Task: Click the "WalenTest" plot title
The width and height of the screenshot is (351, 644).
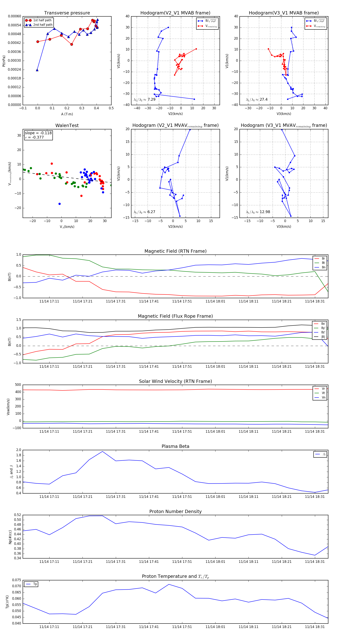Action: click(x=67, y=125)
